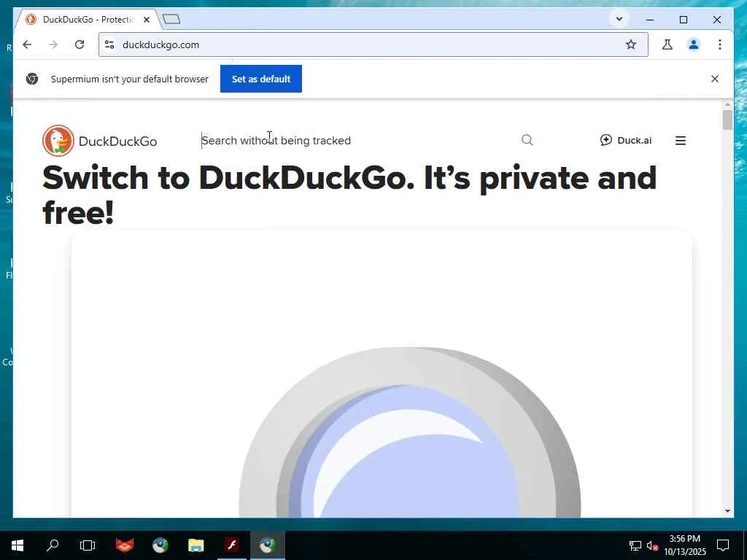Open a new tab

[171, 20]
